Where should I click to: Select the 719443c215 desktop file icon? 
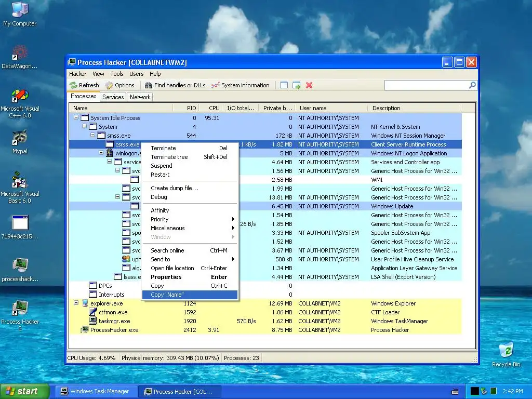click(x=20, y=228)
